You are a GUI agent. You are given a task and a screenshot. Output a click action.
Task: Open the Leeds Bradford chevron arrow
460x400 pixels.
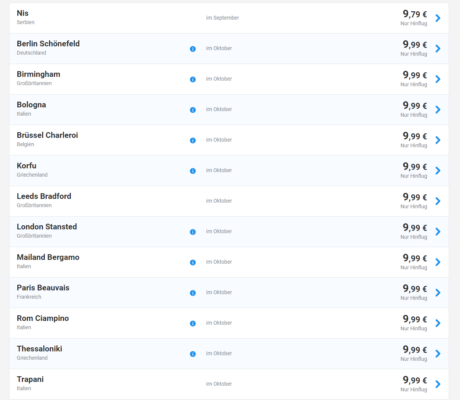coord(438,201)
